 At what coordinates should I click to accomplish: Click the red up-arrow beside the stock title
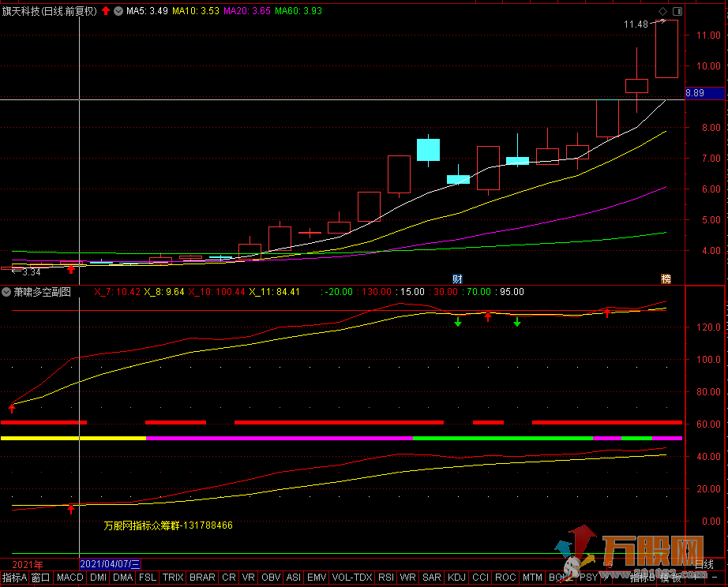point(106,10)
